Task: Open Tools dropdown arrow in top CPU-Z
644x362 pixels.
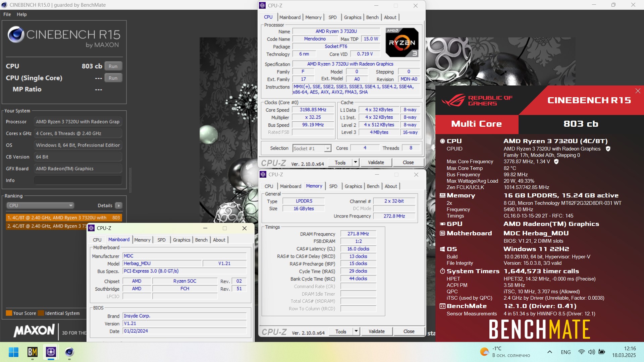Action: pos(355,163)
